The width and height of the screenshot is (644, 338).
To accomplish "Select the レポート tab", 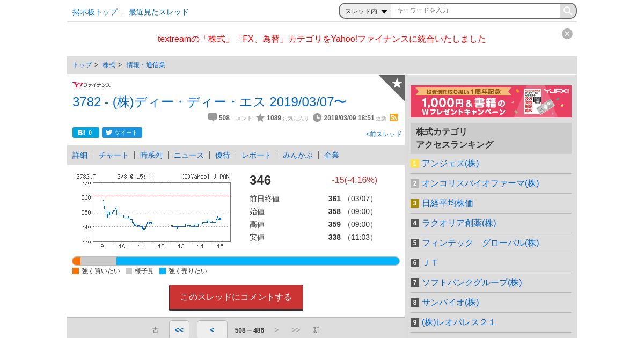I will [x=257, y=155].
